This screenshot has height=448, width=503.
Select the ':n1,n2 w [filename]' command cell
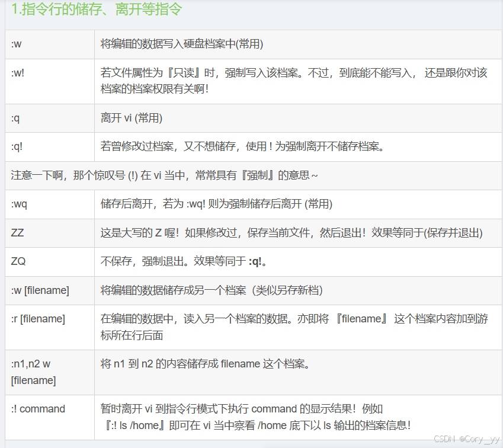[x=50, y=372]
